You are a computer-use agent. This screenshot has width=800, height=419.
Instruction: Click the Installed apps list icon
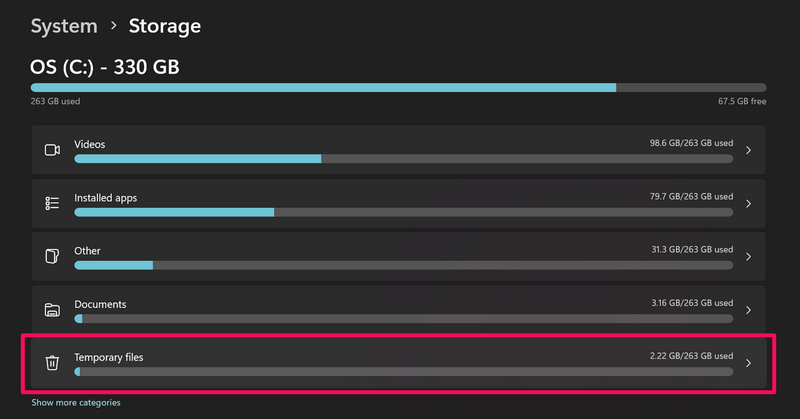coord(53,203)
